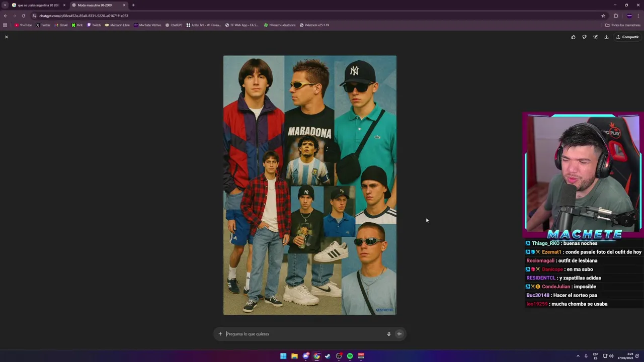Open the Kick bookmark
644x362 pixels.
pos(77,25)
